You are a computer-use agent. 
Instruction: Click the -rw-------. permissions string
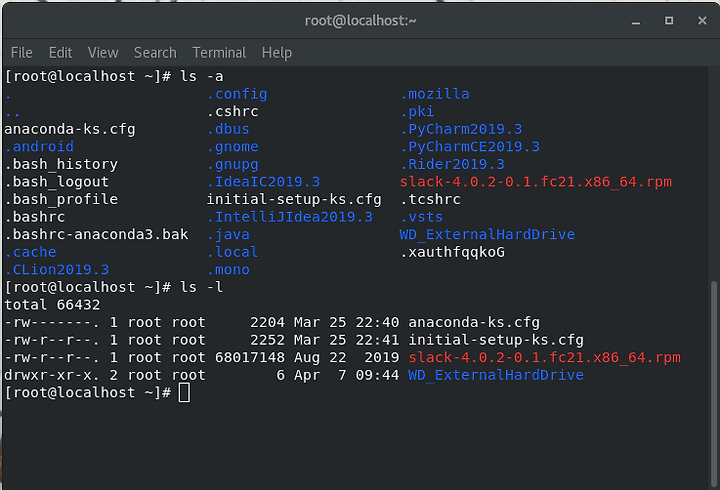(52, 322)
